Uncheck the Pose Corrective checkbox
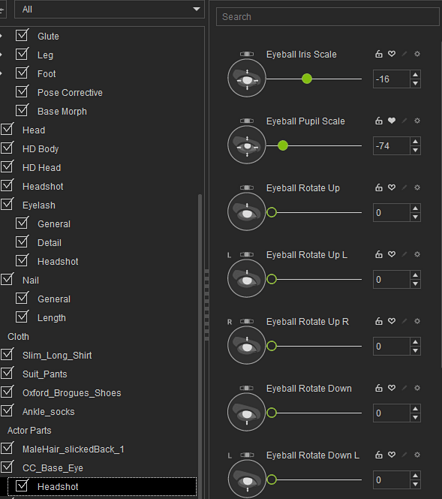Image resolution: width=442 pixels, height=499 pixels. (x=22, y=92)
